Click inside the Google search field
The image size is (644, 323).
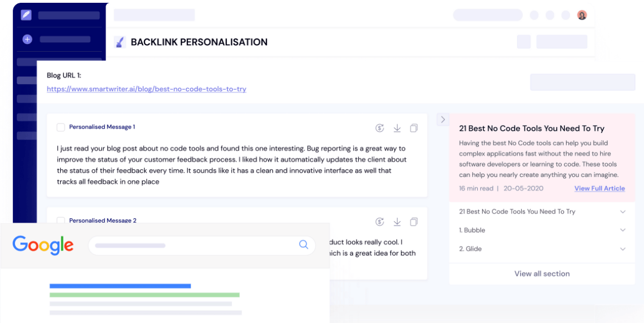[x=195, y=244]
